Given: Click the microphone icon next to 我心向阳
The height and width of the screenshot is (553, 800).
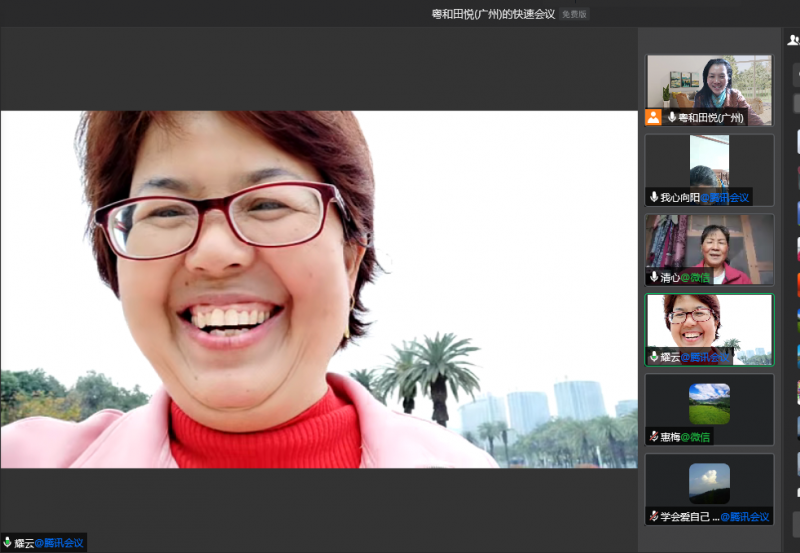Looking at the screenshot, I should [x=654, y=197].
